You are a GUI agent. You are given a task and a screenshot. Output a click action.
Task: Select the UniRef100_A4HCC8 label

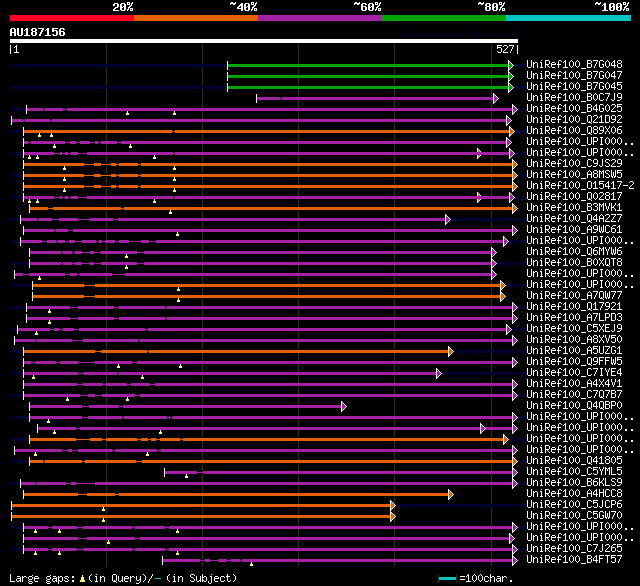tap(574, 494)
